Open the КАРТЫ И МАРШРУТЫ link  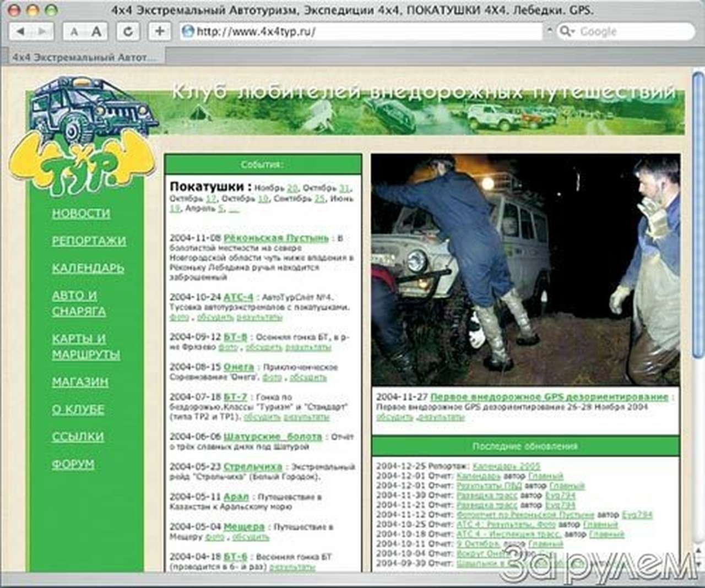(x=80, y=347)
